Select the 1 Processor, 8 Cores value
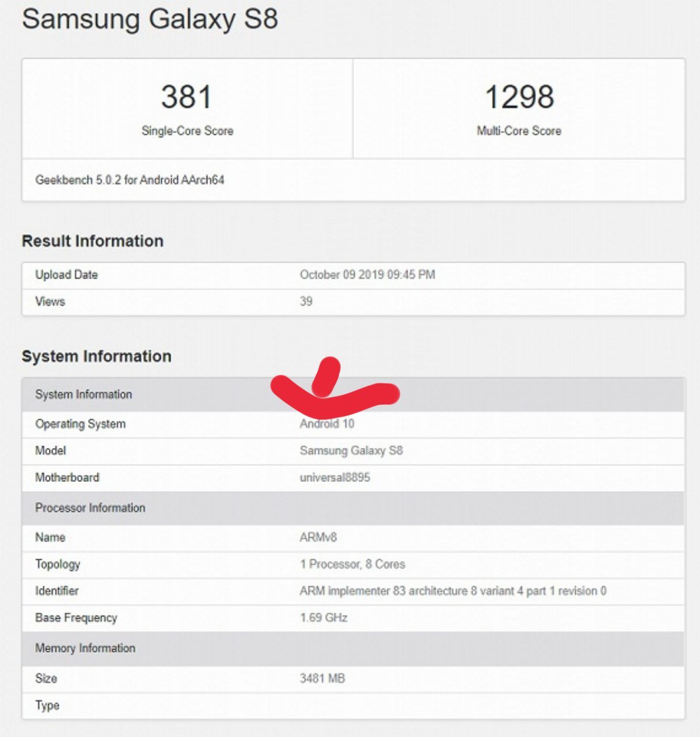 (x=352, y=564)
